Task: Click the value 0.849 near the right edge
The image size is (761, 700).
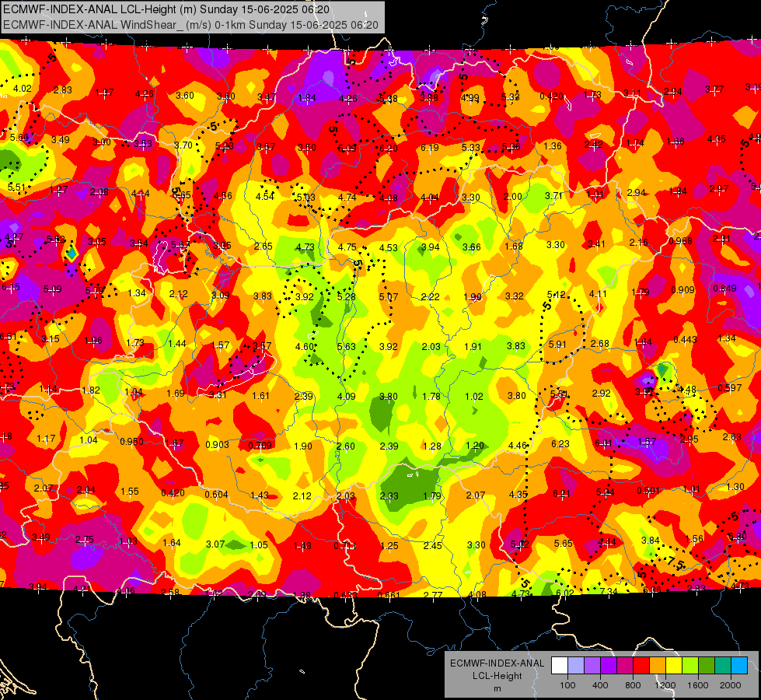Action: 724,288
